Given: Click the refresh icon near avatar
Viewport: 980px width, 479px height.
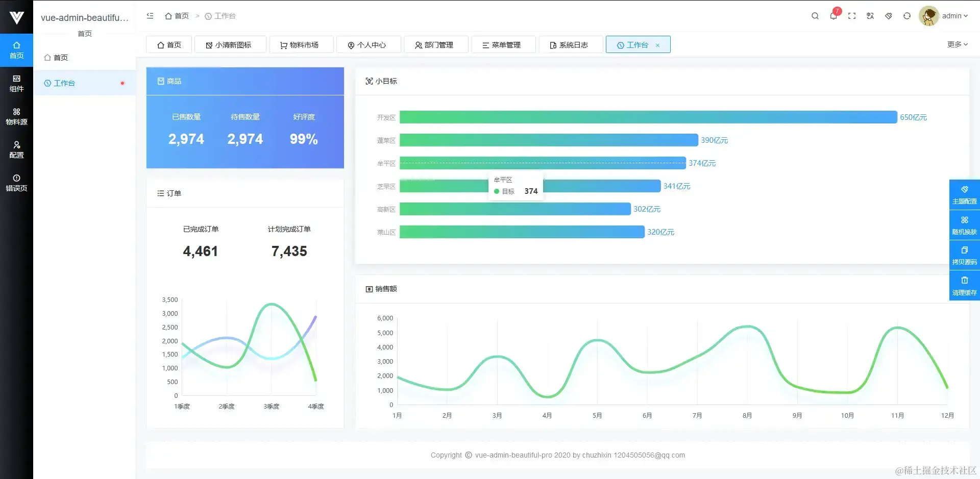Looking at the screenshot, I should pyautogui.click(x=907, y=16).
